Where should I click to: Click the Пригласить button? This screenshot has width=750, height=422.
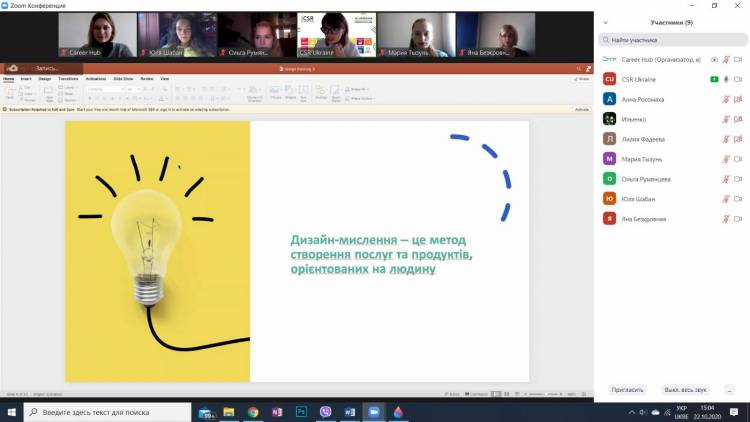pos(628,390)
